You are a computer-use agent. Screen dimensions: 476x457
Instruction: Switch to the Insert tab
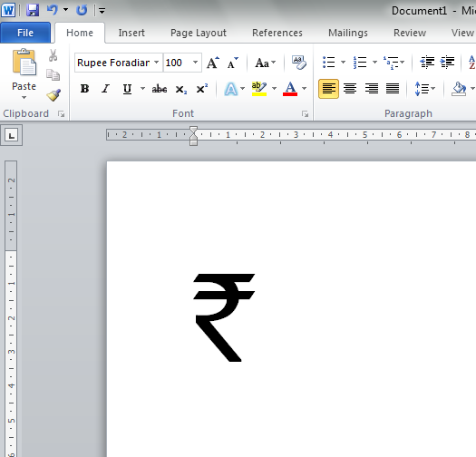(131, 33)
